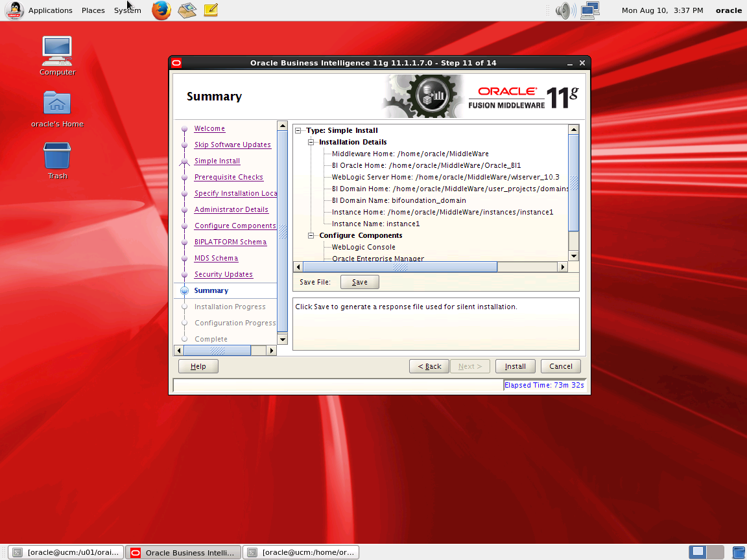Minimize the installer window
Screen dimensions: 747x560
pyautogui.click(x=570, y=63)
